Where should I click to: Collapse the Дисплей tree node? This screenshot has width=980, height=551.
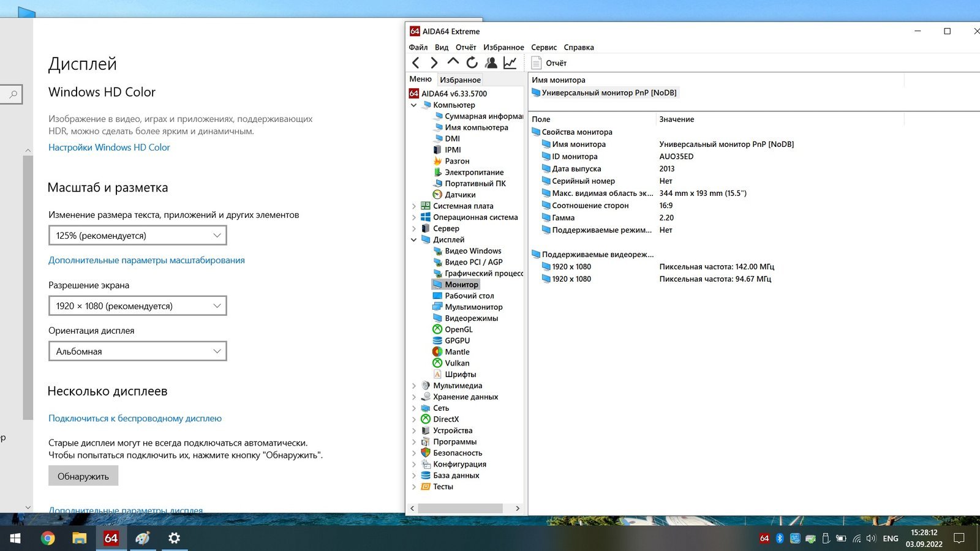pyautogui.click(x=414, y=240)
